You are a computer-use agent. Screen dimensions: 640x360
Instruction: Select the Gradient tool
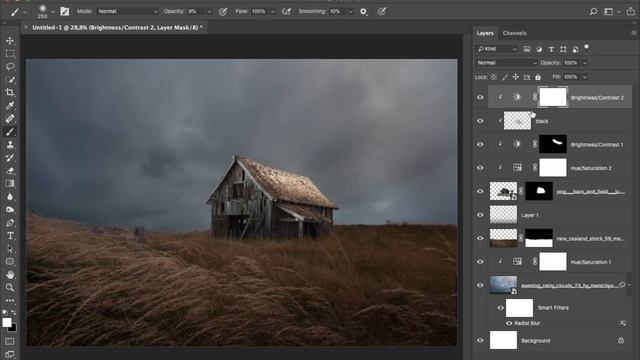pos(10,184)
